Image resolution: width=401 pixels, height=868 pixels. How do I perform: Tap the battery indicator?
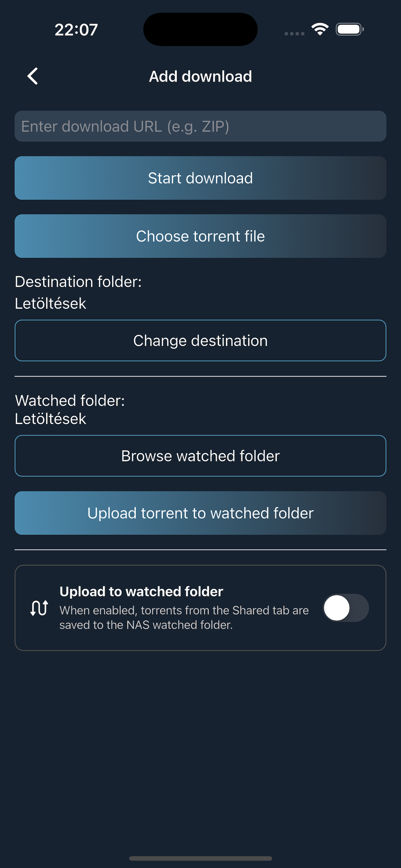tap(349, 29)
